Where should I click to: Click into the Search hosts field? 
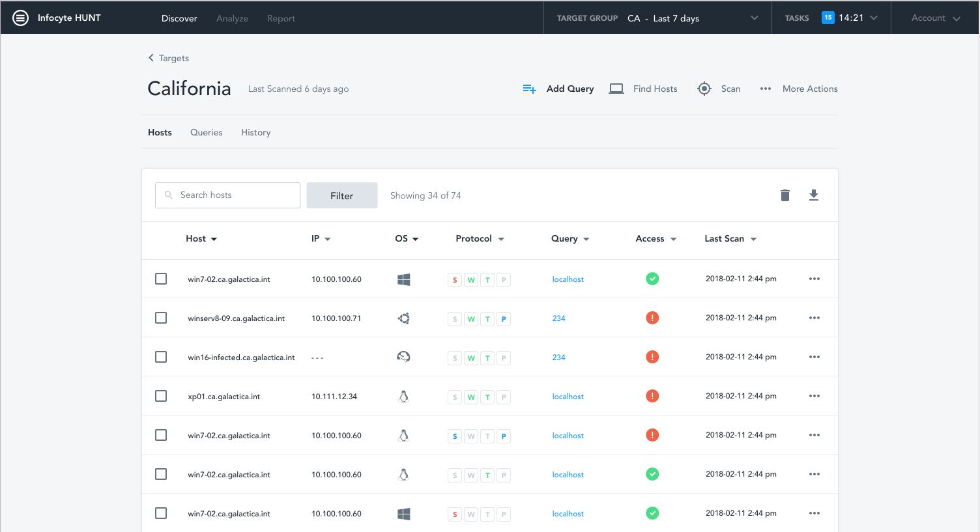(x=228, y=195)
